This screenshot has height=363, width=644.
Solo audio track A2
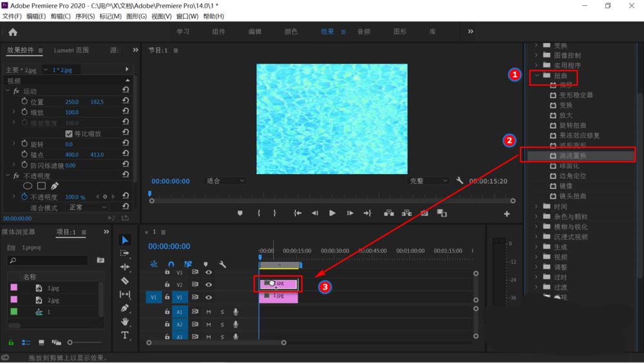pyautogui.click(x=222, y=324)
